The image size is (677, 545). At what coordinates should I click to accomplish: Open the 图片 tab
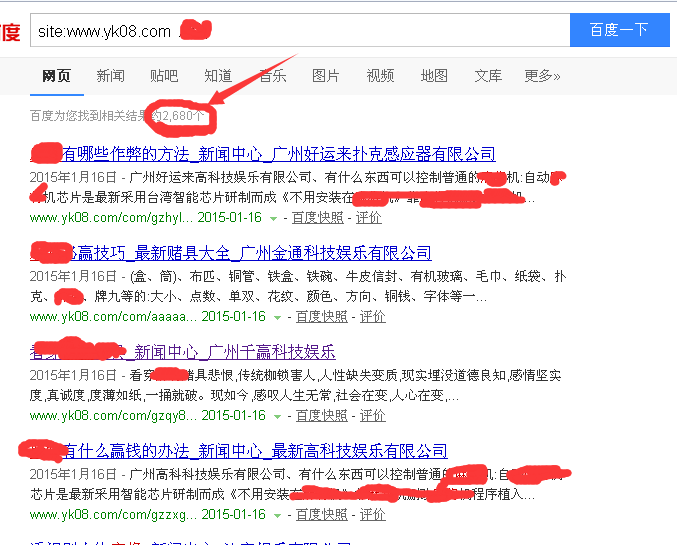[326, 76]
